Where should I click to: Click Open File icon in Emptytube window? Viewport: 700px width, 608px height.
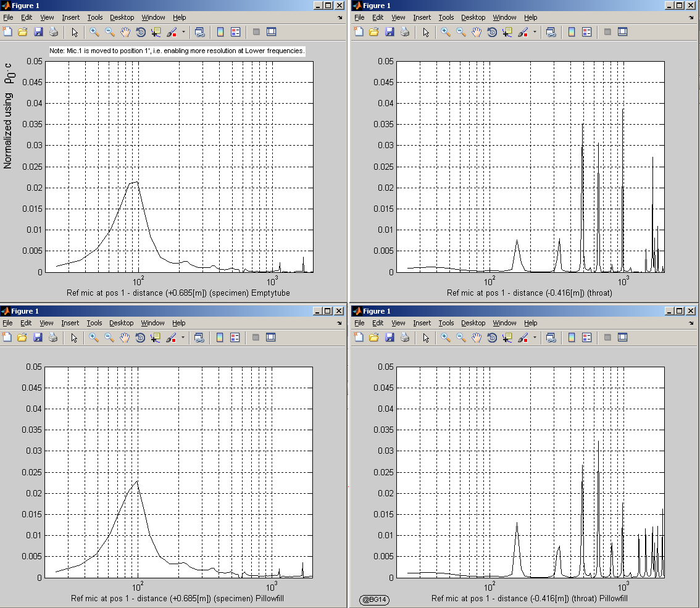tap(23, 31)
